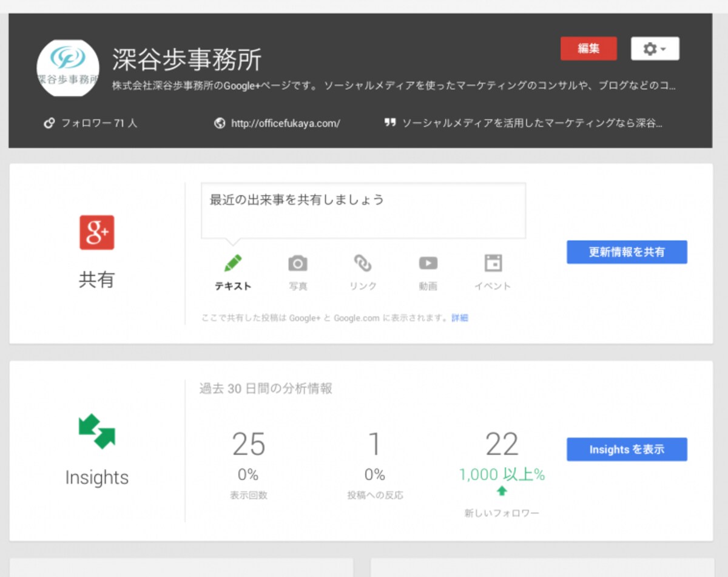Select the 1,000 以上% growth text
The height and width of the screenshot is (577, 728).
[x=502, y=474]
